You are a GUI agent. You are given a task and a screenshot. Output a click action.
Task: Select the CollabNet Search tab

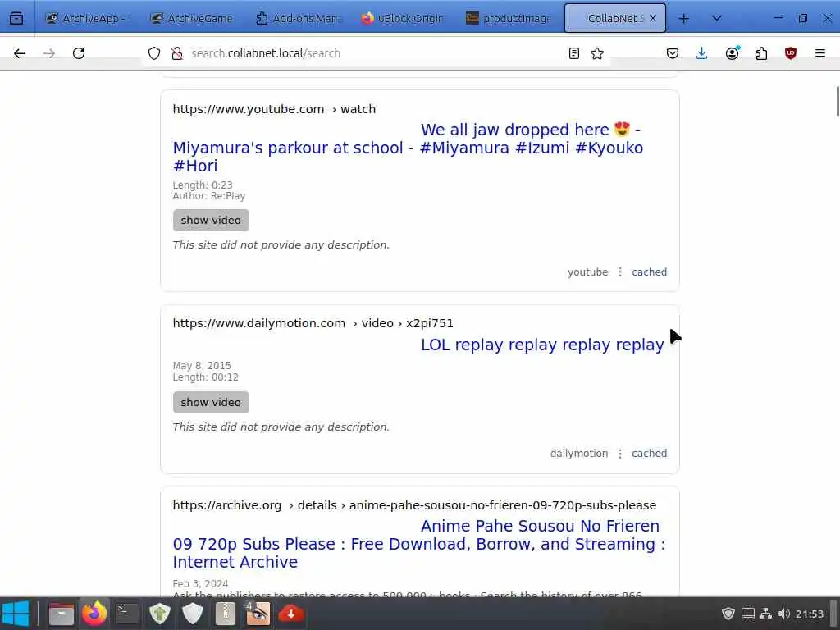615,18
